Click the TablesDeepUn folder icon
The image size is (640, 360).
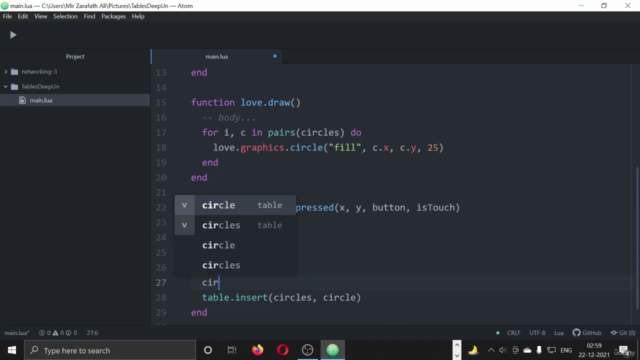coord(15,87)
